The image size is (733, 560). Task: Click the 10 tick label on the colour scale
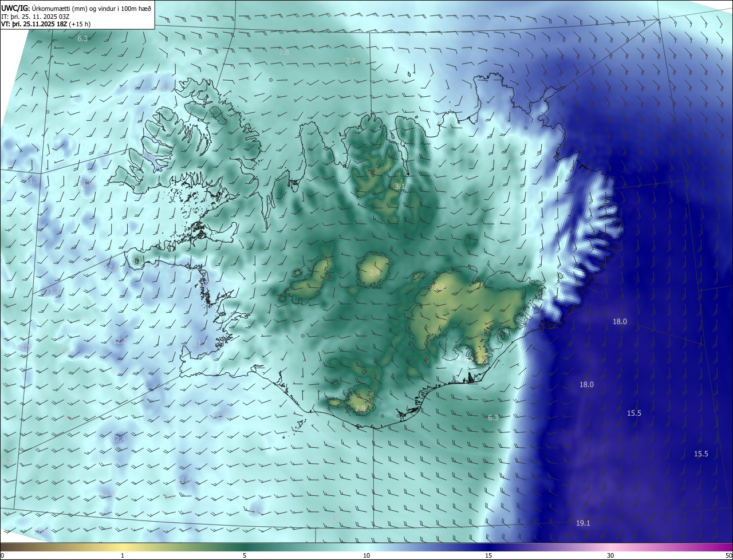pyautogui.click(x=366, y=555)
